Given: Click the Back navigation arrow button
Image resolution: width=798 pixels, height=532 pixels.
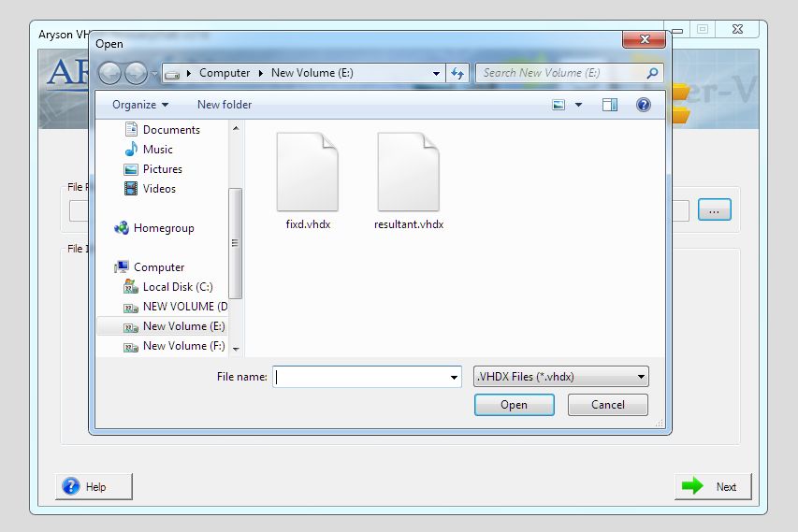Looking at the screenshot, I should pos(109,73).
